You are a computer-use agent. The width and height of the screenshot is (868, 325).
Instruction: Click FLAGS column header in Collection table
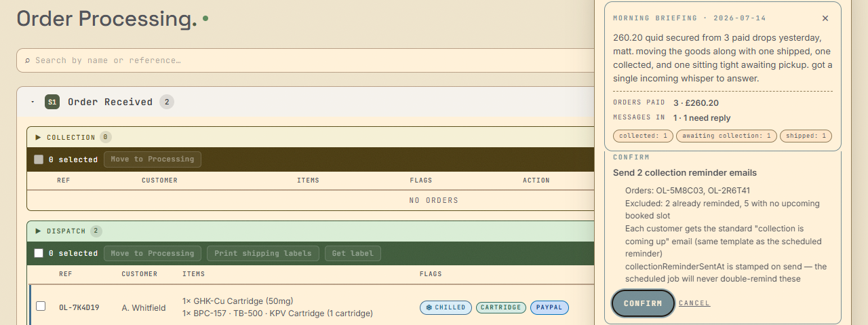(421, 180)
